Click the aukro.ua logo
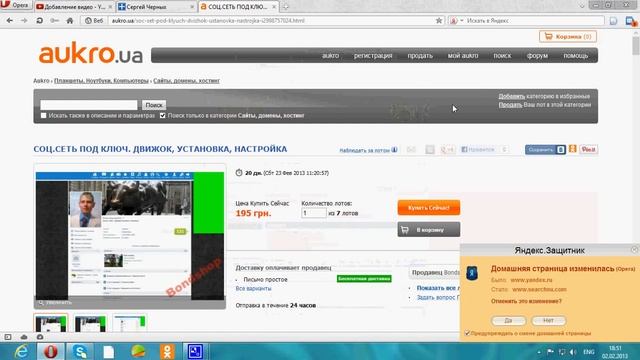 (x=90, y=53)
